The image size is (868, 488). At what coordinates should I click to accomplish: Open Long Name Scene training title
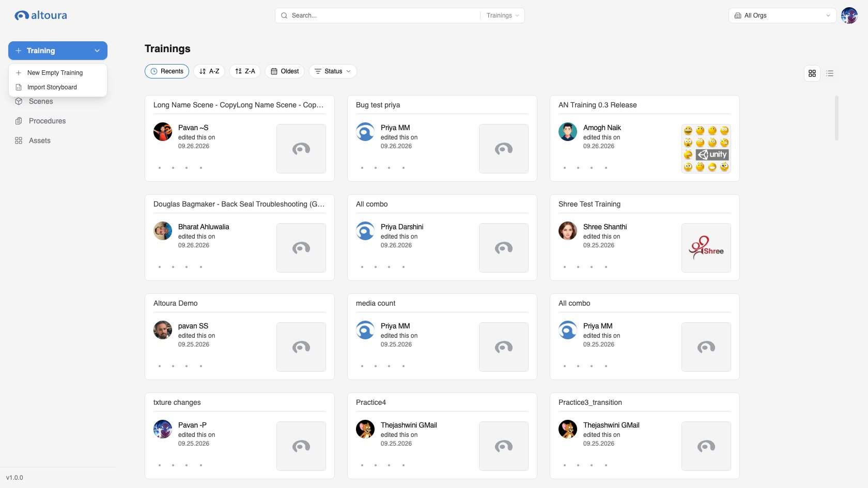239,105
